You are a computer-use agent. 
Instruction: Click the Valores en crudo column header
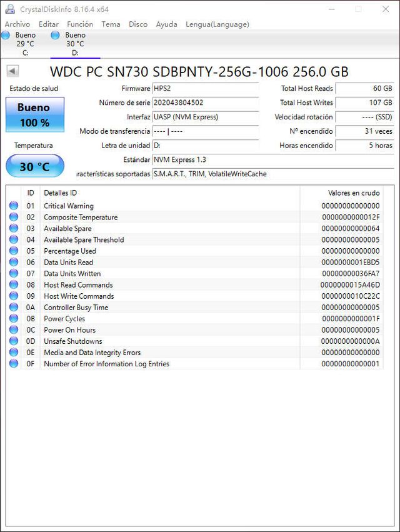pos(354,193)
